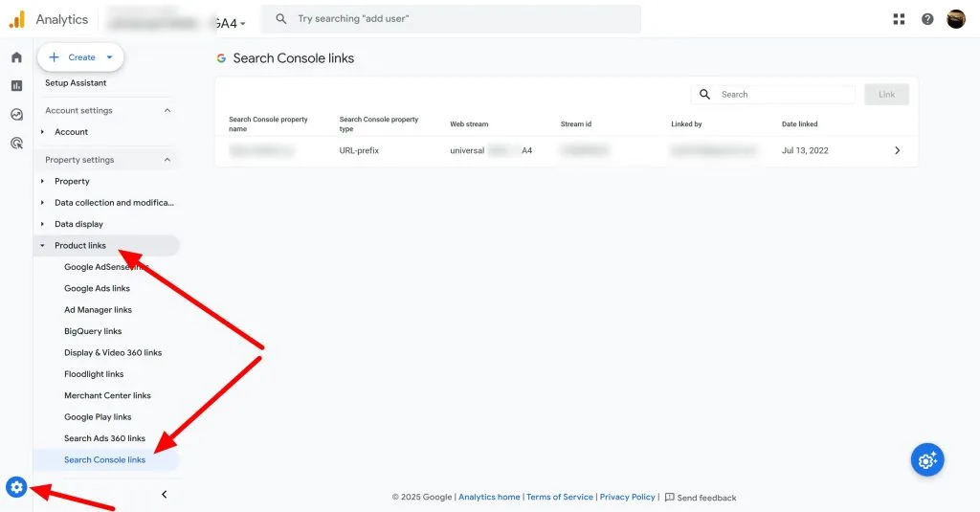The height and width of the screenshot is (512, 980).
Task: Click the Link button
Action: click(886, 95)
